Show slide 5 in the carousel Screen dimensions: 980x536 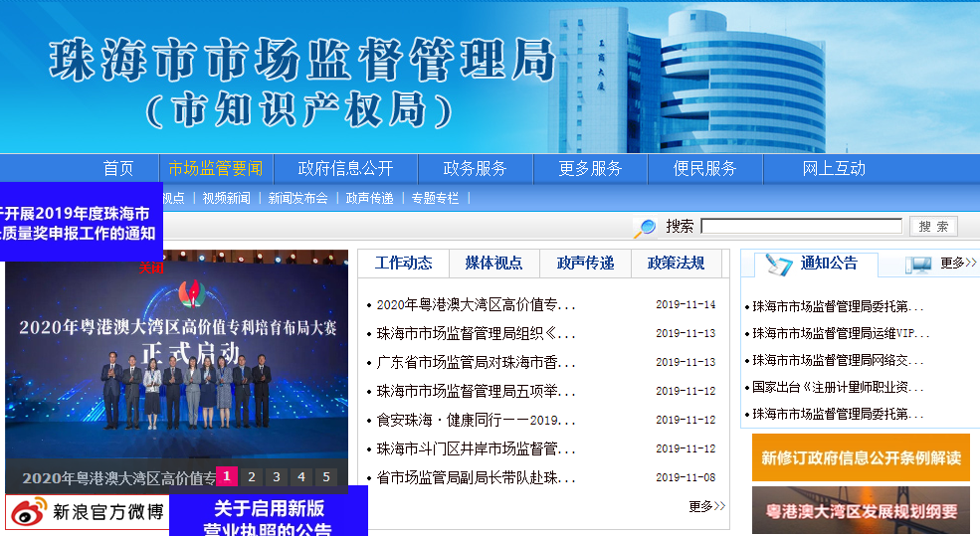click(x=326, y=476)
